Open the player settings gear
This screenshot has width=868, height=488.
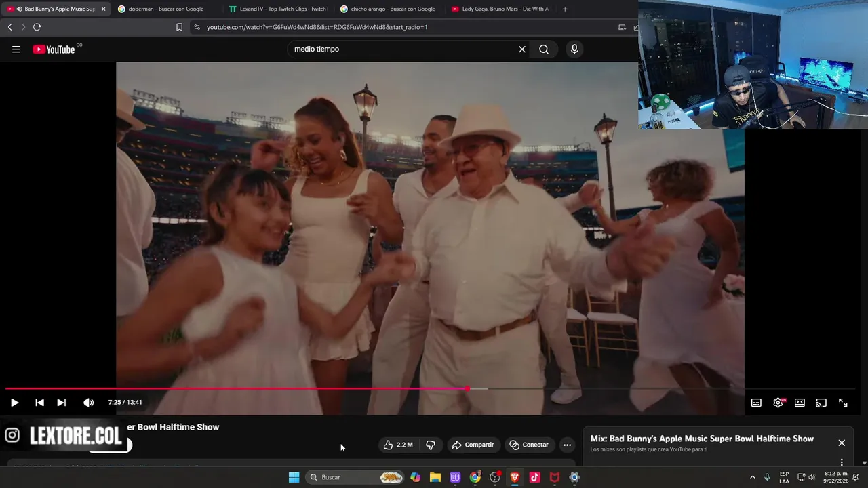click(x=778, y=403)
